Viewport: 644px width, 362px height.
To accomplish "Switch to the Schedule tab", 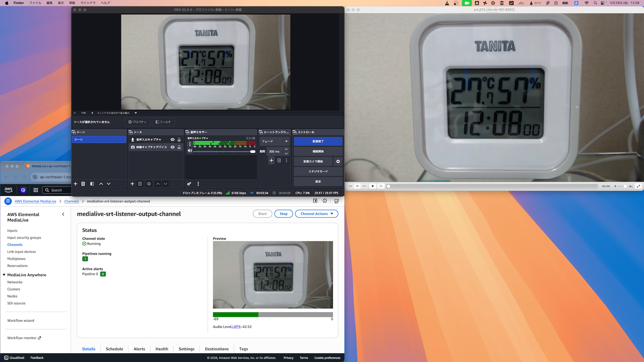I will pos(114,349).
